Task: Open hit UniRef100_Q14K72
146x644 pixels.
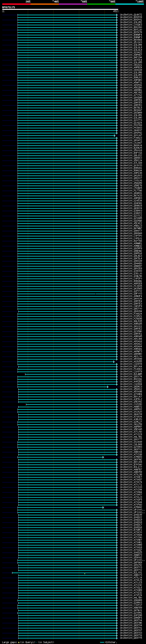Action: [x=131, y=15]
